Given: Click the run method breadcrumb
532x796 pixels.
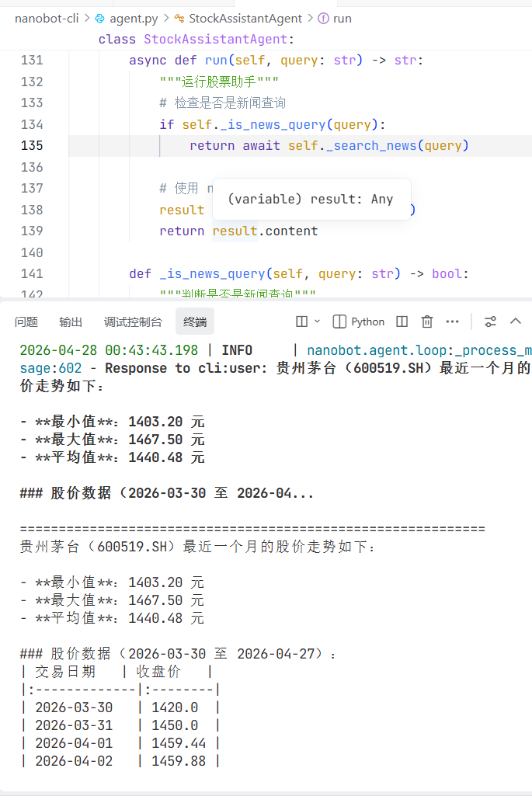Looking at the screenshot, I should coord(342,19).
